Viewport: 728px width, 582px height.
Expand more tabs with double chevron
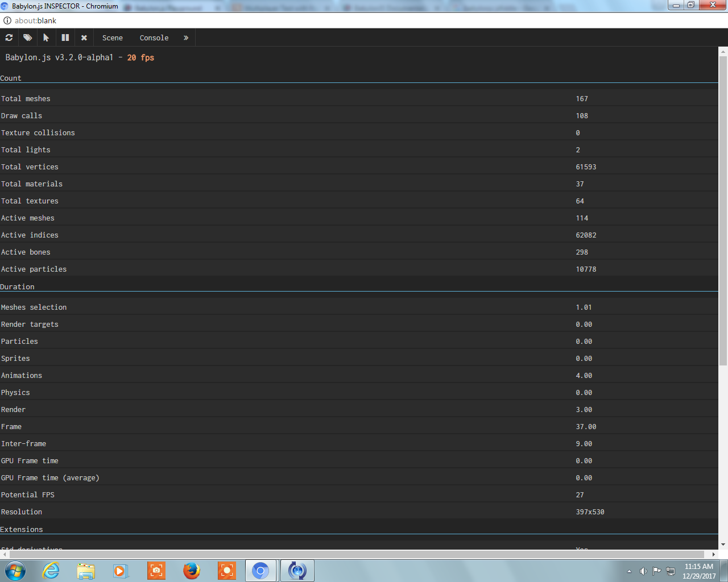(x=186, y=38)
